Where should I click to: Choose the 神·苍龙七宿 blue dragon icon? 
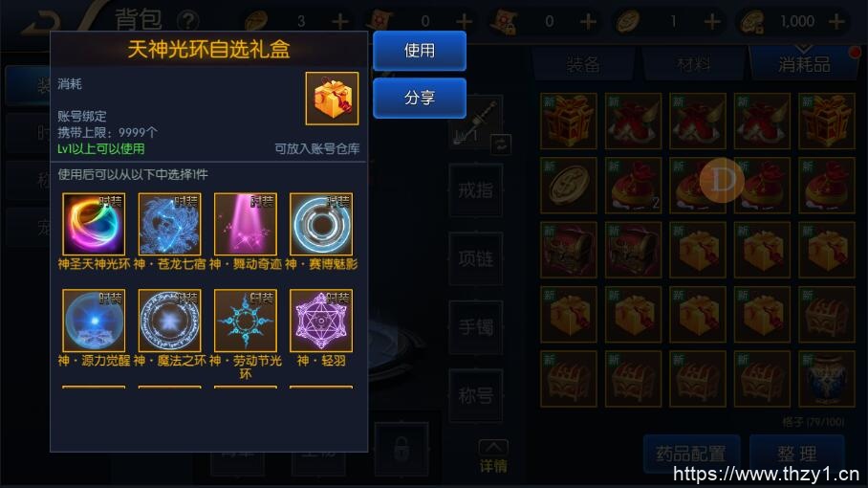[x=169, y=224]
